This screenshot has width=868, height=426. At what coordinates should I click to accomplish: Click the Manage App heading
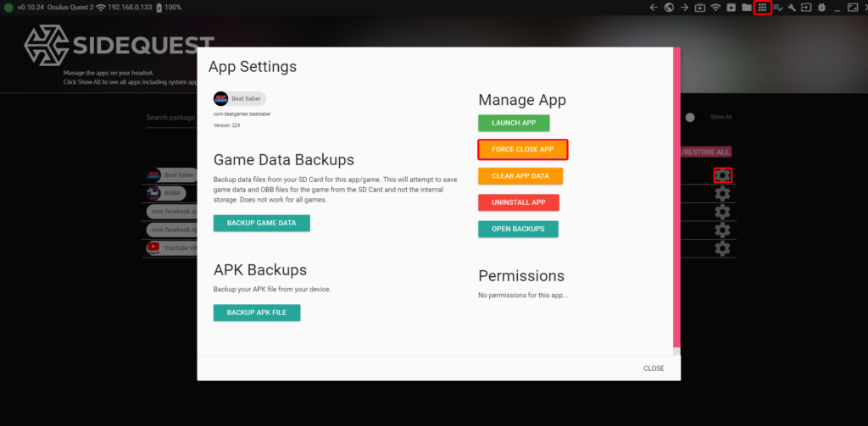[522, 100]
